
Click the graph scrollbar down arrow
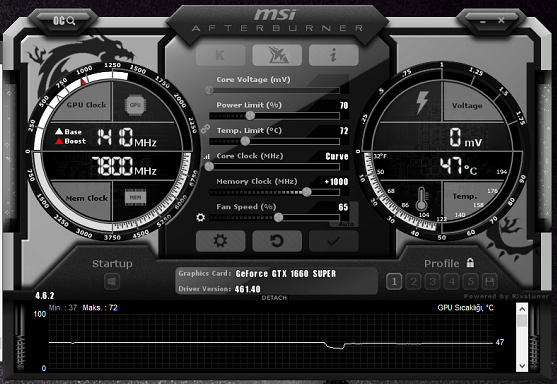[522, 366]
